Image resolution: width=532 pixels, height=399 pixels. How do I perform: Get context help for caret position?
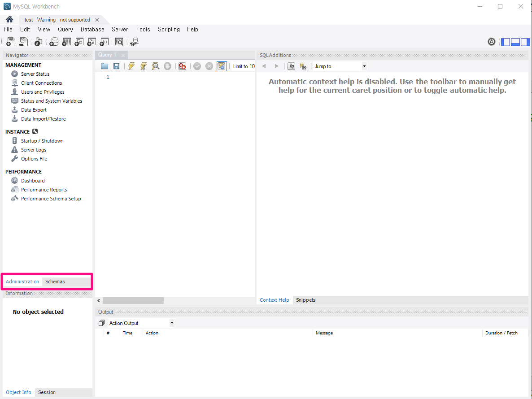pos(292,66)
